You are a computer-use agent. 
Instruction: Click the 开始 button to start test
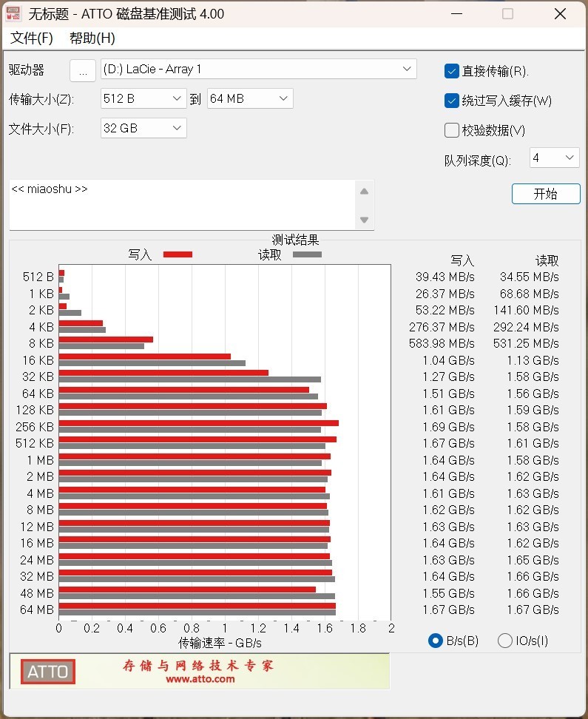546,194
